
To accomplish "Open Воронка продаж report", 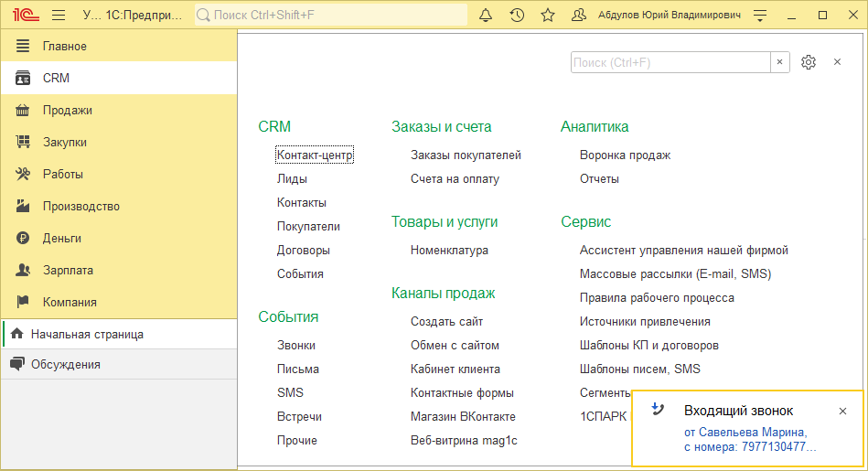I will click(x=625, y=155).
